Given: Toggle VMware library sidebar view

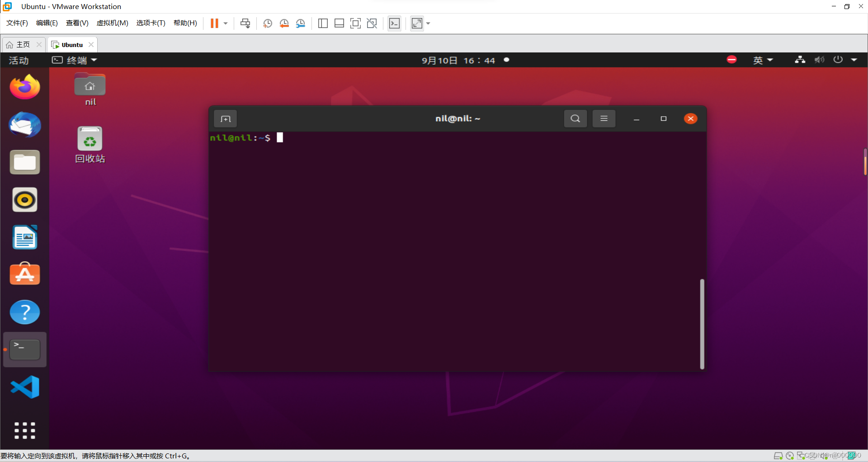Looking at the screenshot, I should click(x=323, y=24).
